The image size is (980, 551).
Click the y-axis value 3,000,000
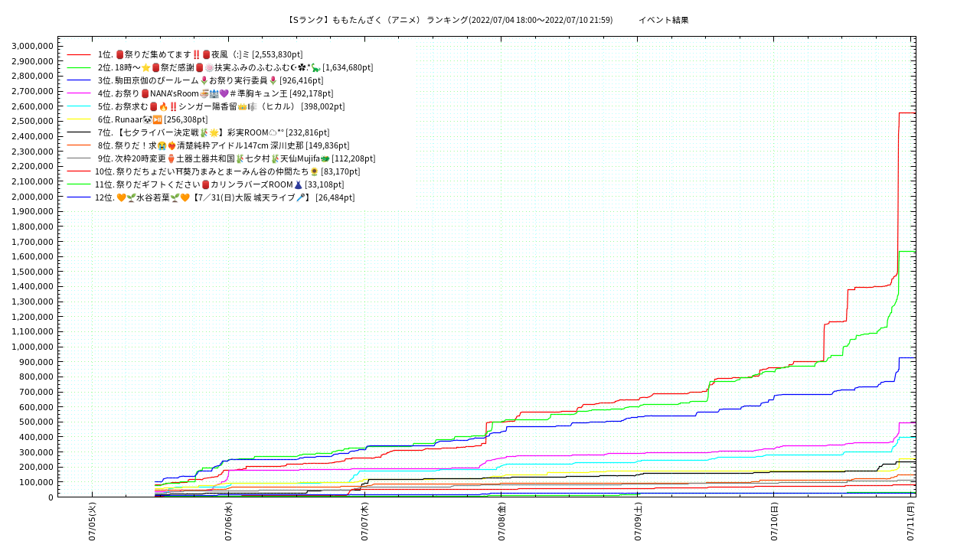point(32,46)
